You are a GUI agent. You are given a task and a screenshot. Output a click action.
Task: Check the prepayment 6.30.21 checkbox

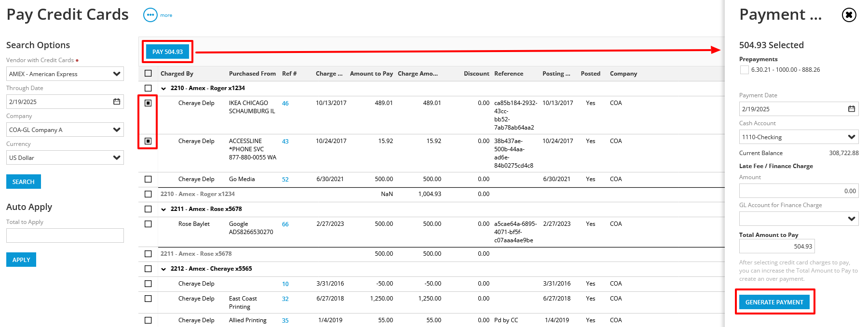coord(744,70)
